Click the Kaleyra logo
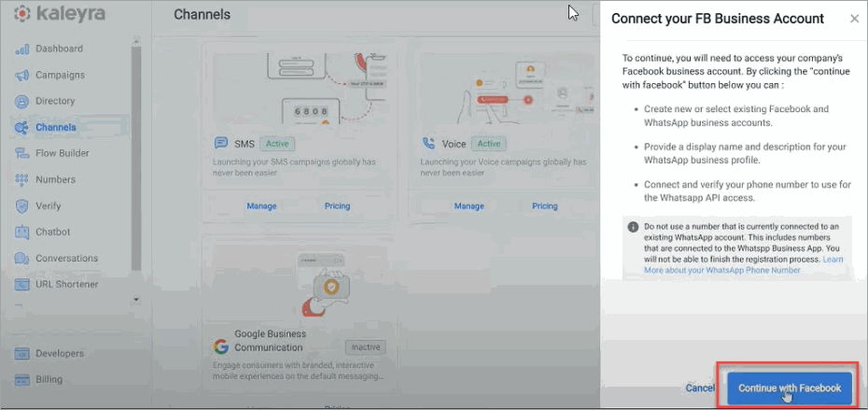 59,14
